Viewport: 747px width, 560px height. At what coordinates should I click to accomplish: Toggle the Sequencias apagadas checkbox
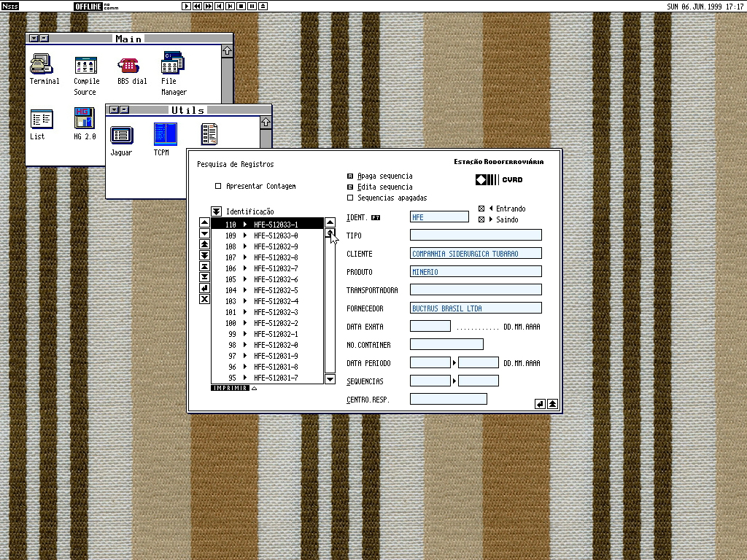[350, 198]
